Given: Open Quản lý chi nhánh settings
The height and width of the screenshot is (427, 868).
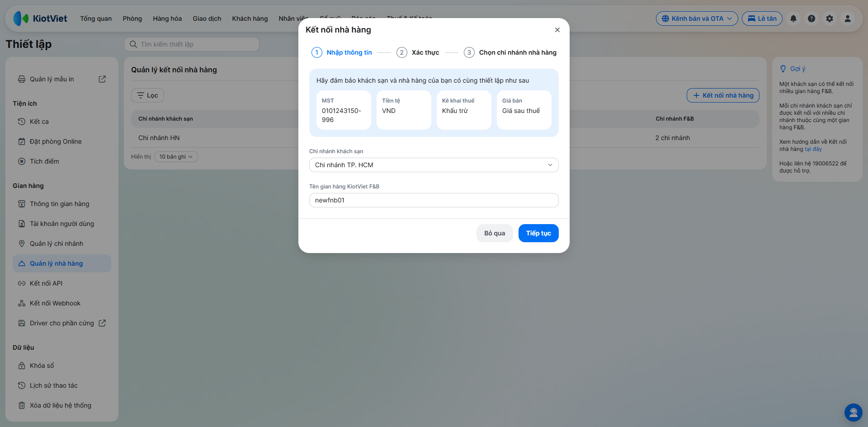Looking at the screenshot, I should [x=62, y=244].
